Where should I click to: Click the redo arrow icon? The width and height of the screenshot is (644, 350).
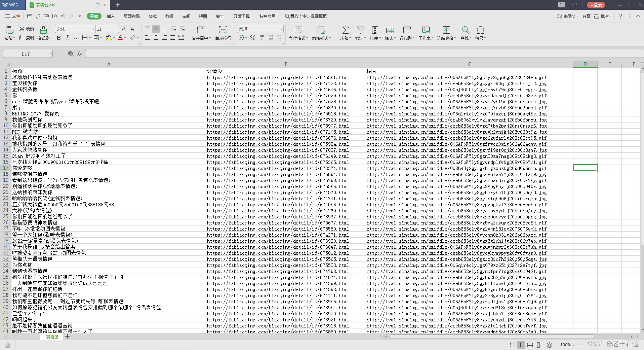(x=72, y=16)
